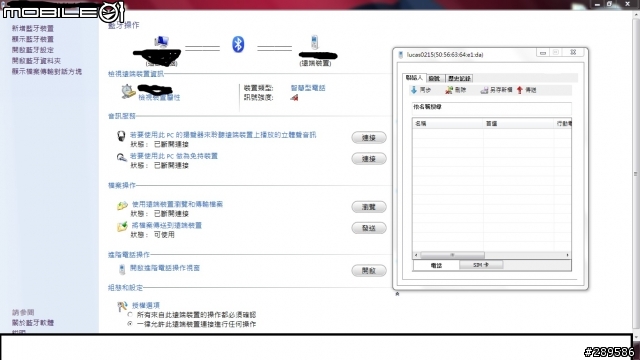Screen dimensions: 640x360
Task: Click the browse remote files folder icon
Action: (x=122, y=205)
